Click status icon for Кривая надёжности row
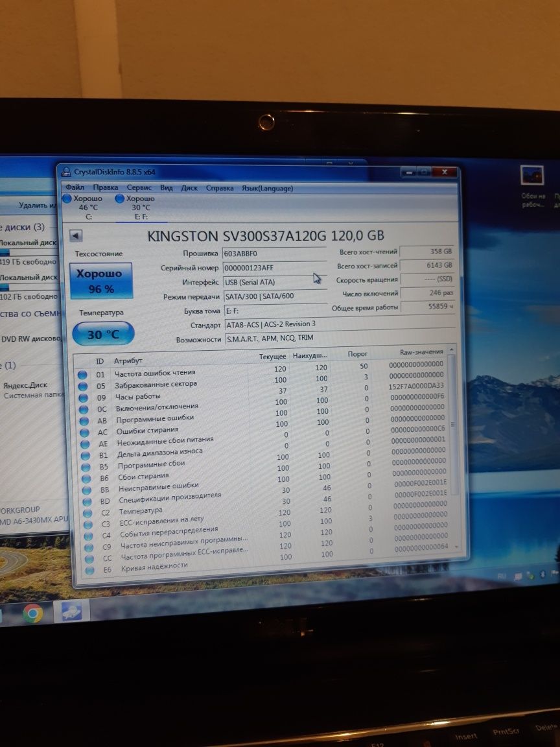560x747 pixels. coord(89,570)
